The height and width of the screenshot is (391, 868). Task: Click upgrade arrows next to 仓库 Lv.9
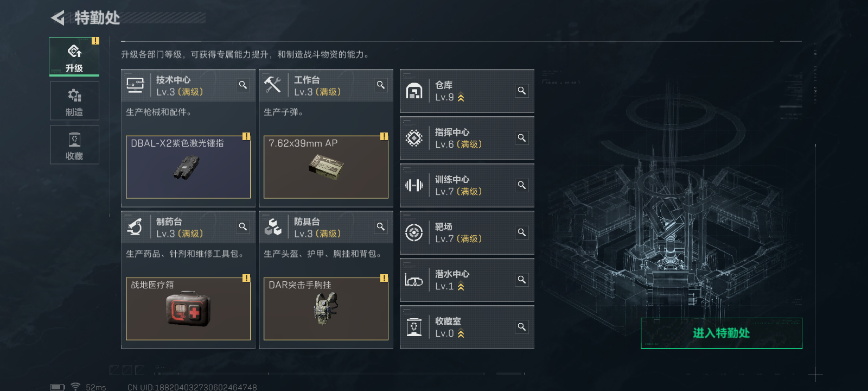pos(461,98)
